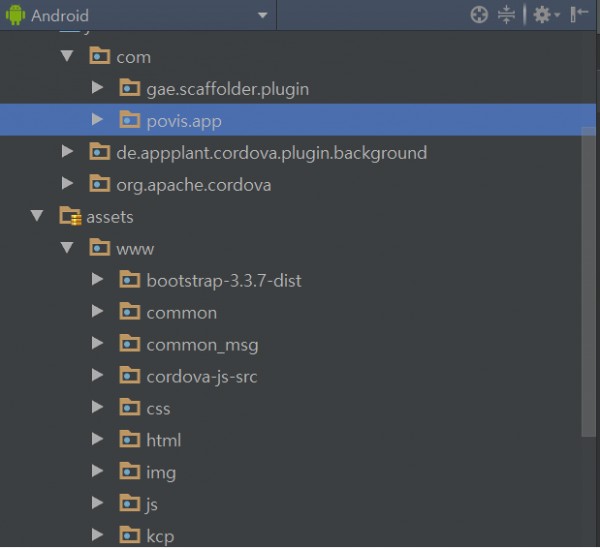Collapse the com package node

pyautogui.click(x=67, y=56)
